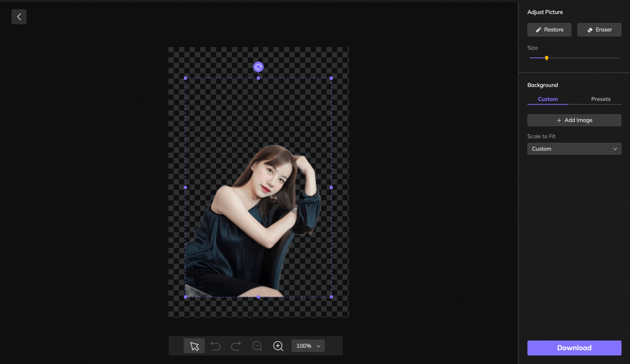Viewport: 630px width, 364px height.
Task: Switch to the Presets background tab
Action: (x=600, y=99)
